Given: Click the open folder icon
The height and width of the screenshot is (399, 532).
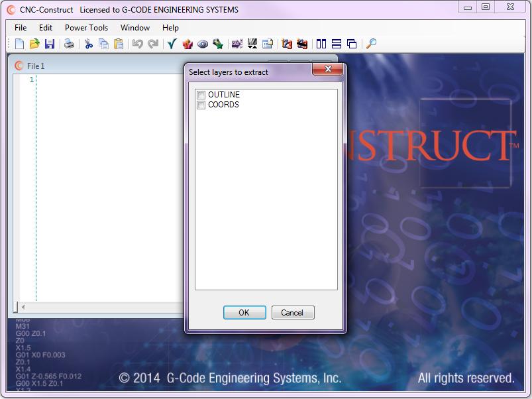Looking at the screenshot, I should click(x=34, y=44).
